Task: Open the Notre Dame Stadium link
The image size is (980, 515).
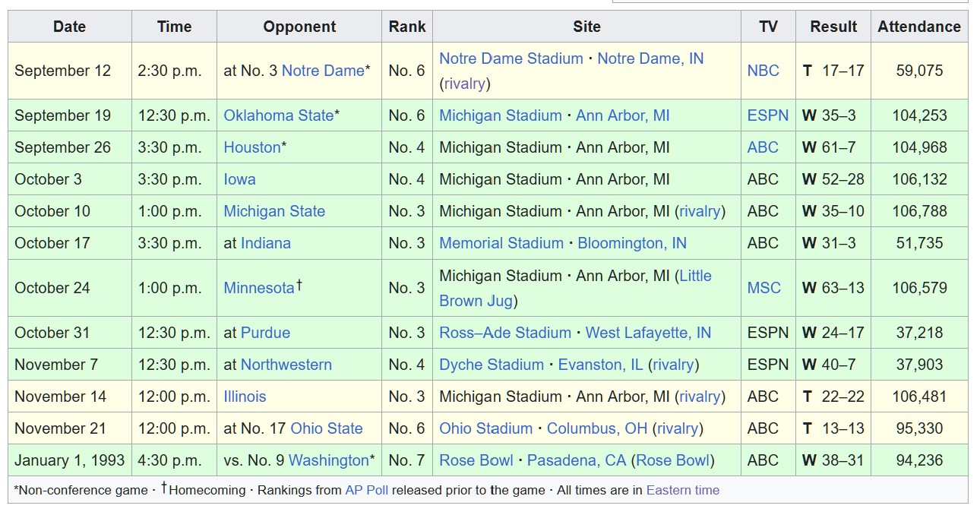Action: [x=511, y=58]
